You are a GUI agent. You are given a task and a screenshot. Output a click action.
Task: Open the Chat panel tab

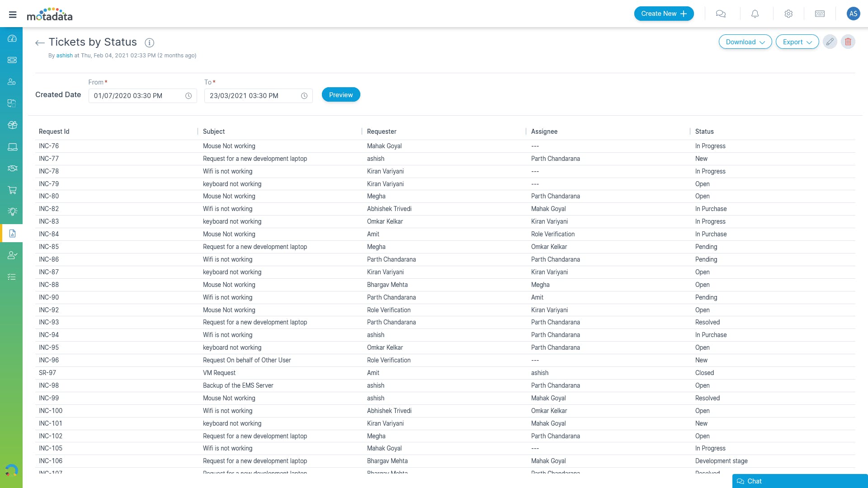(799, 481)
